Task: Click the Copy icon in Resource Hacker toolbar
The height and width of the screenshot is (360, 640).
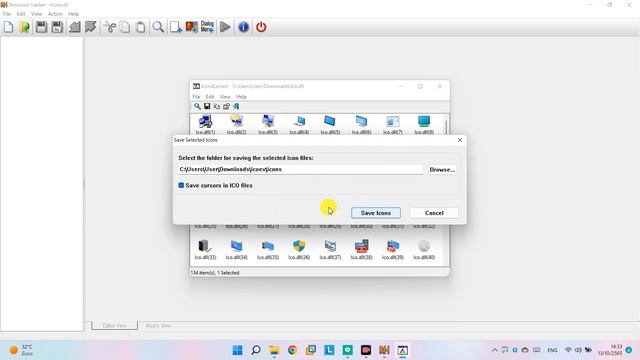Action: coord(125,27)
